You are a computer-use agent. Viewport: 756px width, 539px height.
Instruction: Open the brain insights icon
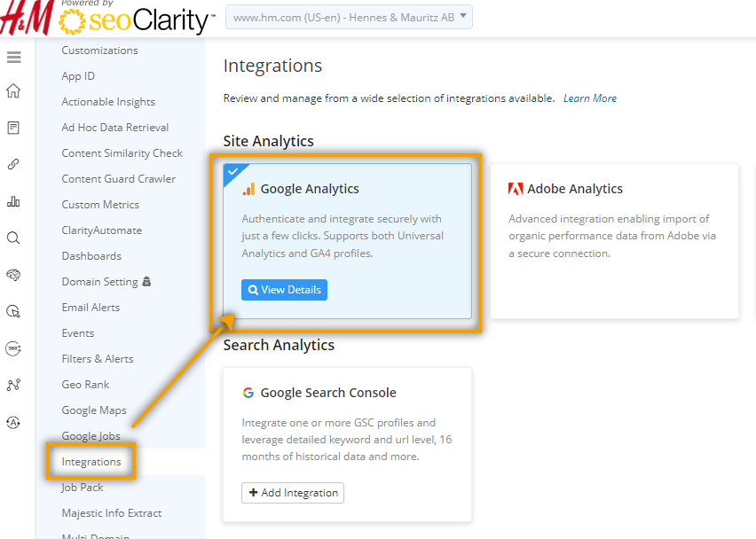(13, 275)
